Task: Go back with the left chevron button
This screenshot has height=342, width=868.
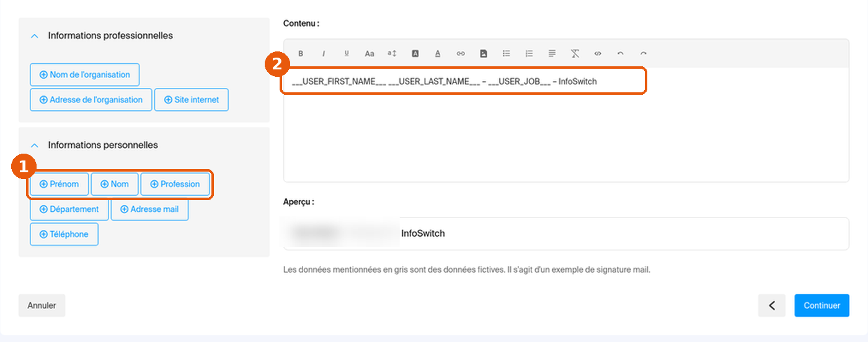Action: [x=772, y=305]
